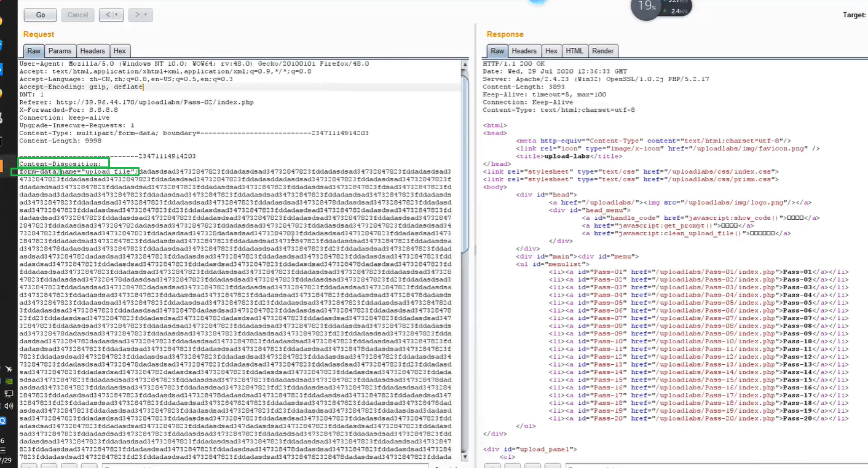Click the greyed-out Cancel button
The image size is (868, 468).
(77, 14)
